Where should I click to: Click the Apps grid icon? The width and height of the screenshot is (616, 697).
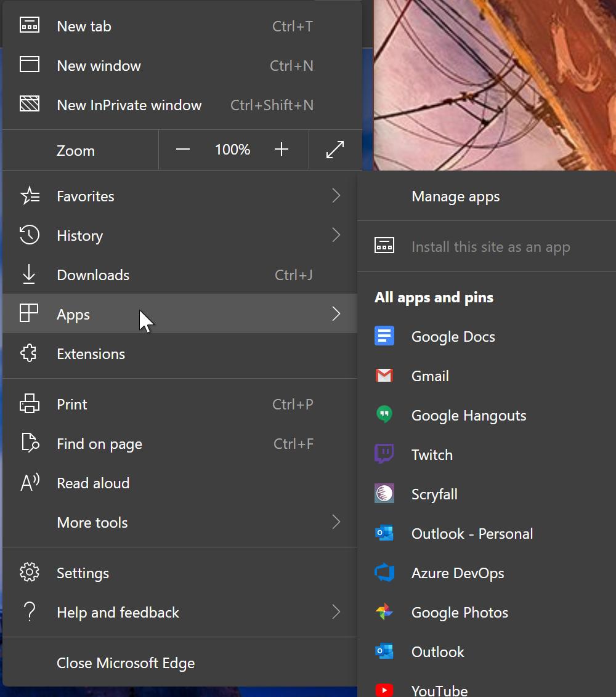tap(29, 313)
